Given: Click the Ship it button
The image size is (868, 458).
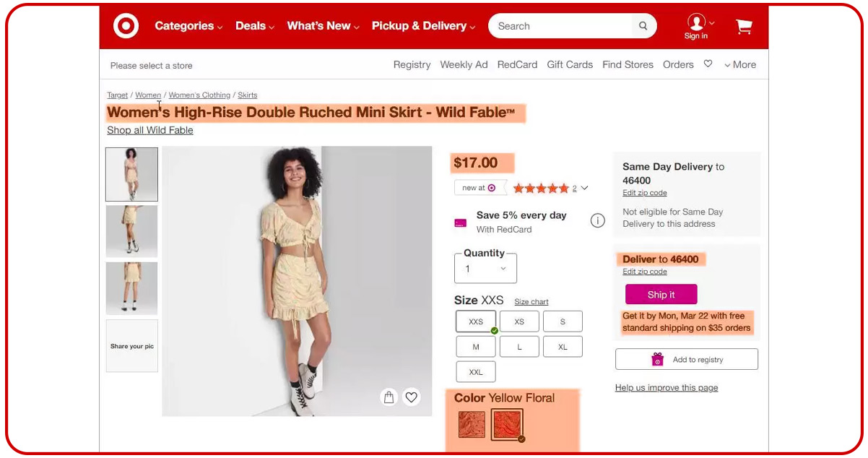Looking at the screenshot, I should pos(661,295).
